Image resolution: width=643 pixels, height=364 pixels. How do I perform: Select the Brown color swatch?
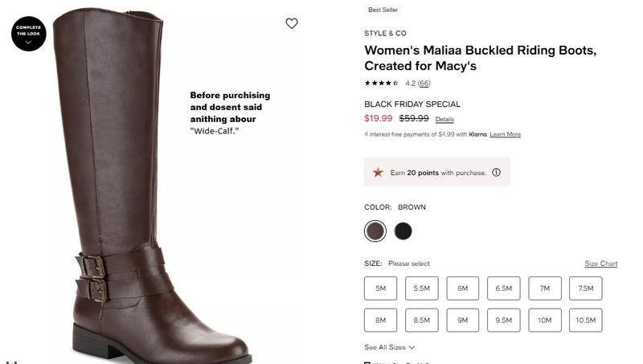[x=375, y=231]
